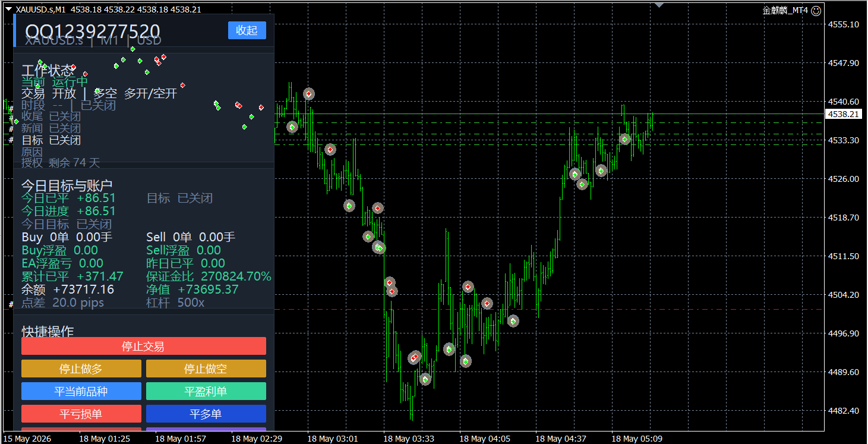This screenshot has height=444, width=868.
Task: Click the 点差 20.0 pips value
Action: point(62,303)
